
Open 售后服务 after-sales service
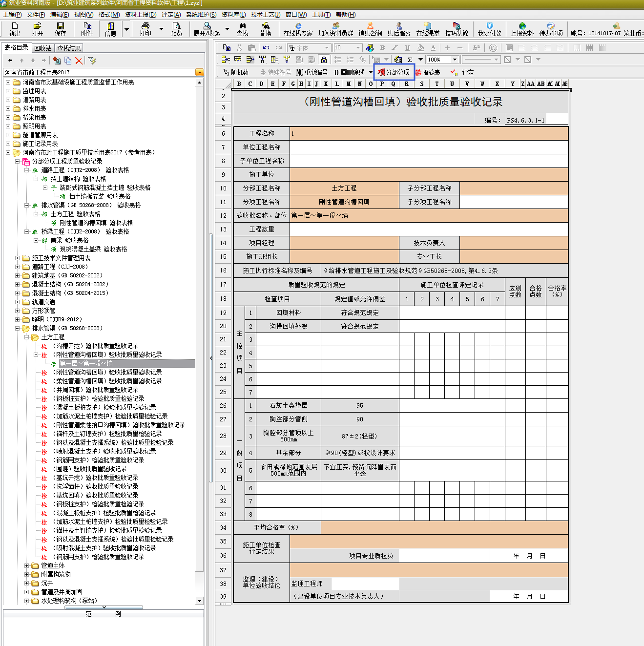click(x=399, y=29)
